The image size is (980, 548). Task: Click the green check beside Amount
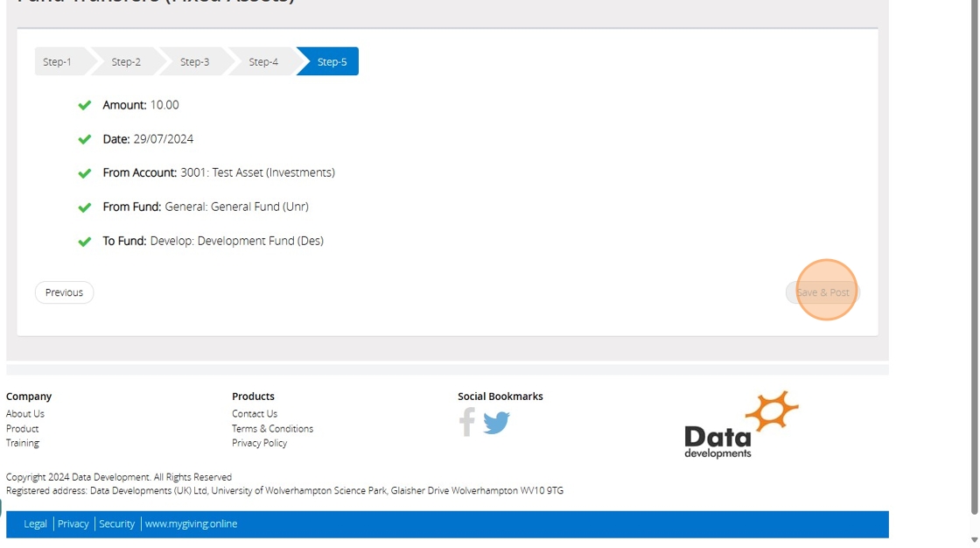coord(84,105)
